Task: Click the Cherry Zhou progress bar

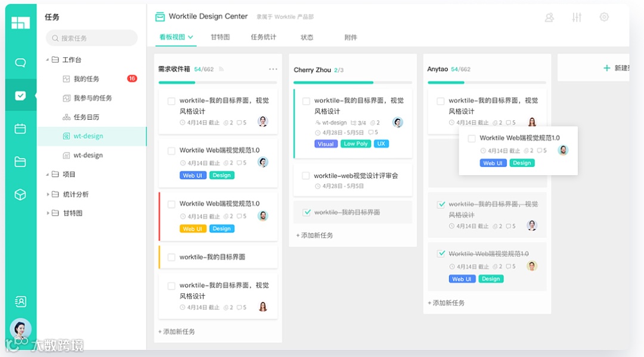Action: click(x=353, y=82)
